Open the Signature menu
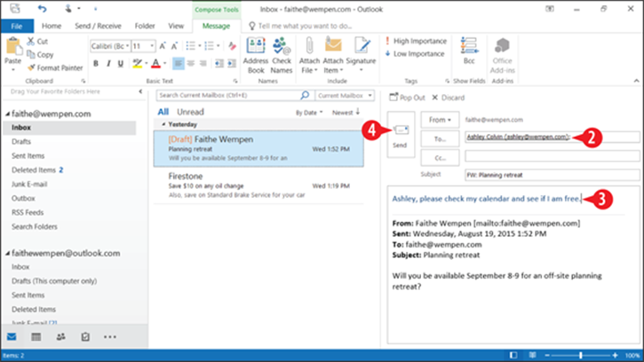The width and height of the screenshot is (644, 362). click(x=361, y=55)
